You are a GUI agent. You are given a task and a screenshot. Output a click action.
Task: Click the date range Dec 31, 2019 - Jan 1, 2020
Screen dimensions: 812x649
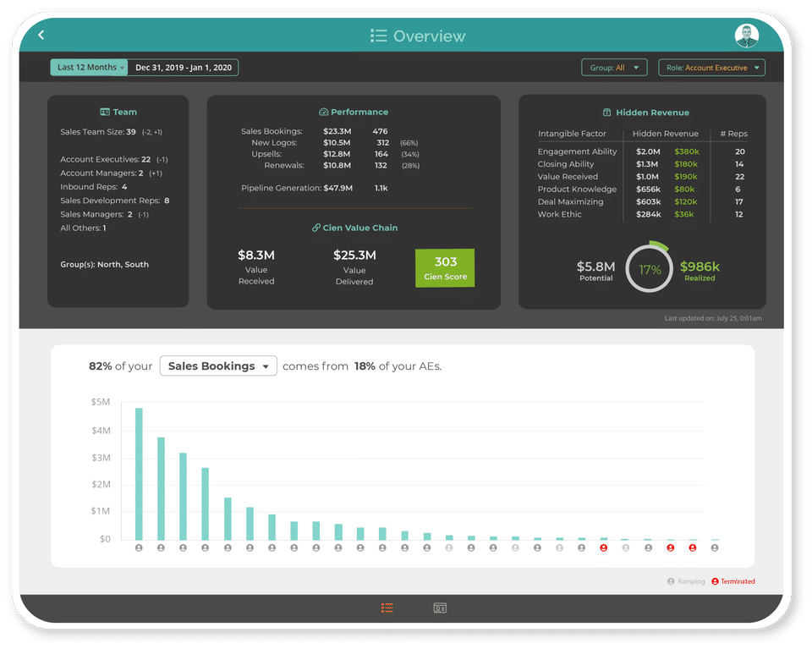[x=184, y=68]
